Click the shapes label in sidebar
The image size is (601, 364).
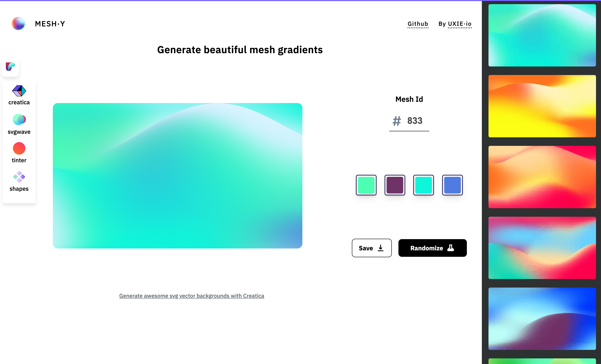pos(19,189)
